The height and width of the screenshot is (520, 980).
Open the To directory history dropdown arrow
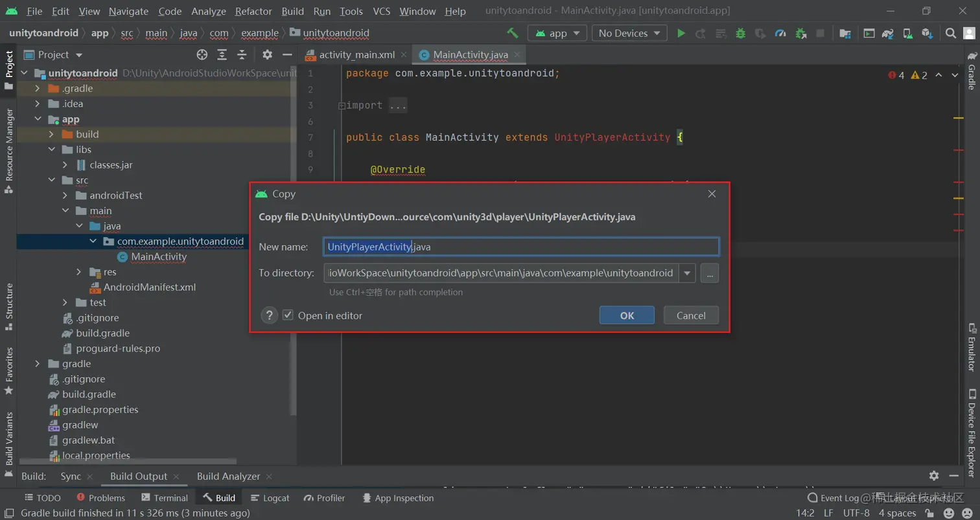point(687,273)
